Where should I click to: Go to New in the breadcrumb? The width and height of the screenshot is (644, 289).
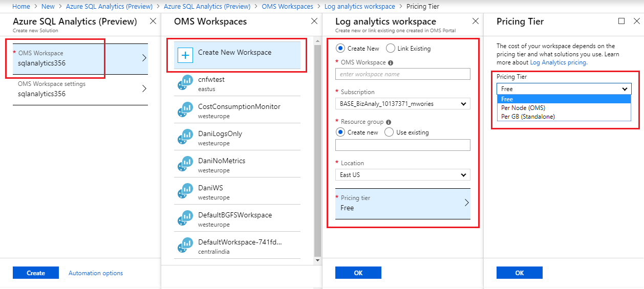point(48,7)
